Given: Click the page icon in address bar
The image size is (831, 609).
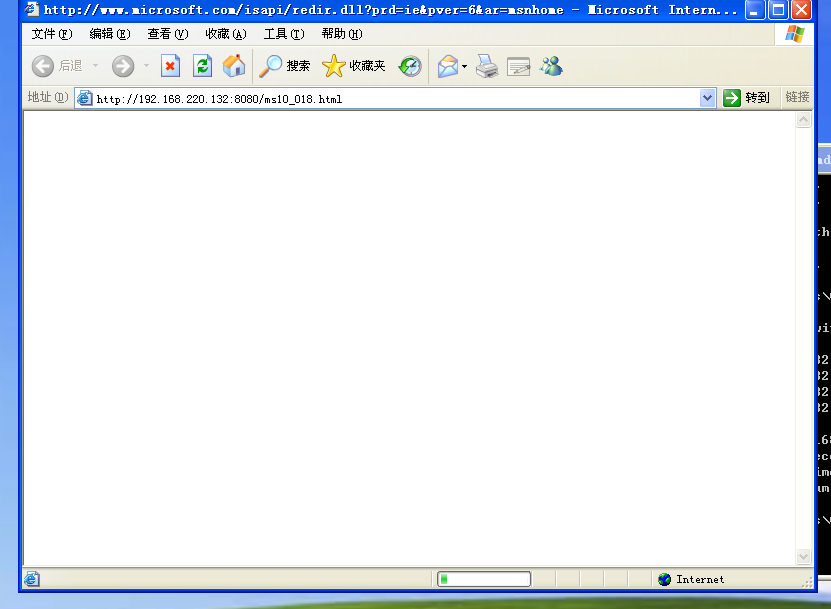Looking at the screenshot, I should tap(84, 99).
